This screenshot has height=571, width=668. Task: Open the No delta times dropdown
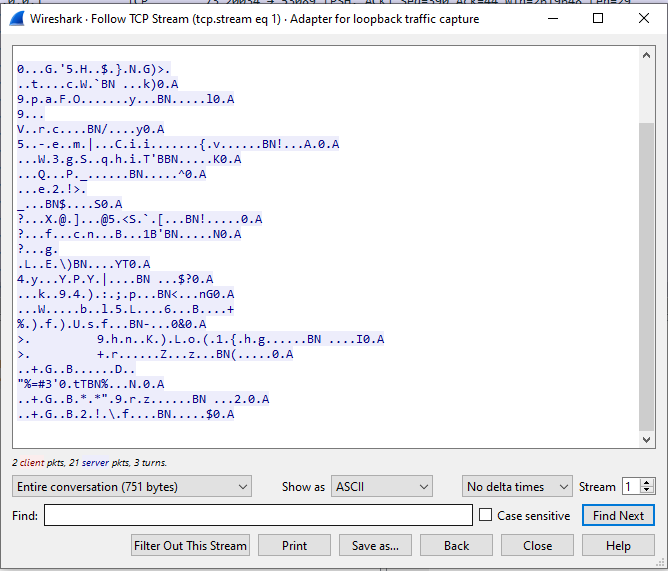pos(518,487)
